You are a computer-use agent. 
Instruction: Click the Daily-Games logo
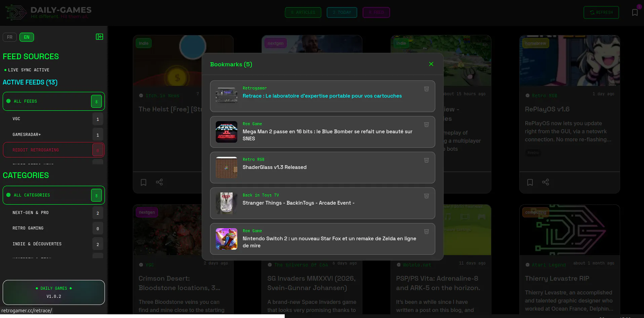pyautogui.click(x=49, y=12)
